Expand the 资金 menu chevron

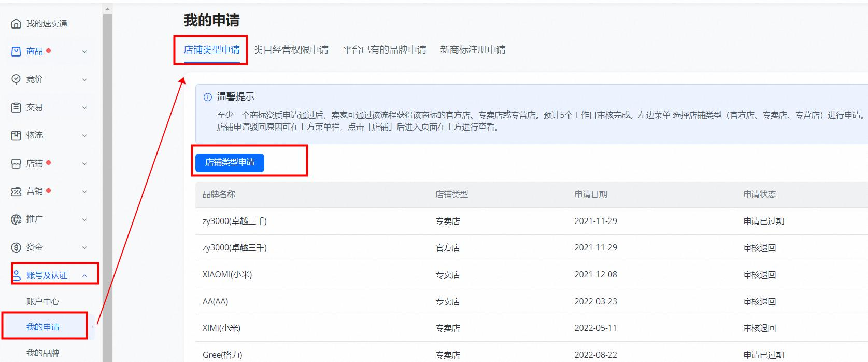point(84,248)
